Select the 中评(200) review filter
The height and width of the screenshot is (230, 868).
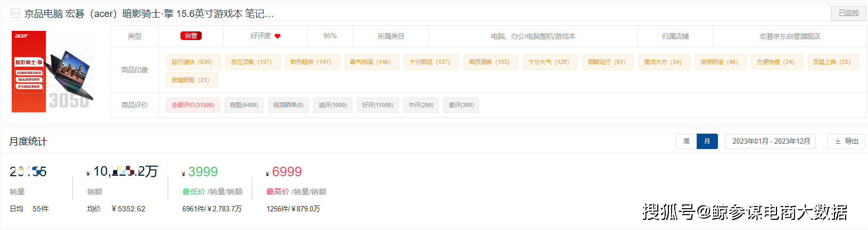coord(421,105)
